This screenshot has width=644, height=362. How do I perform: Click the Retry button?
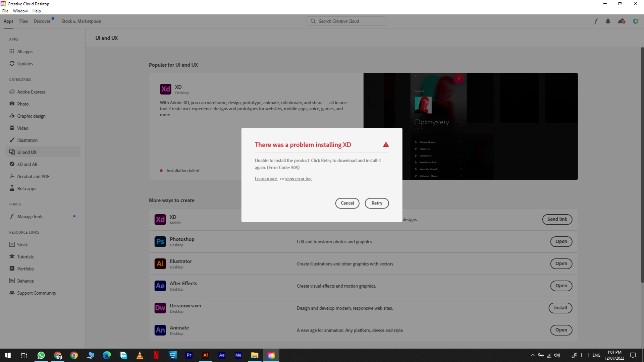coord(377,203)
